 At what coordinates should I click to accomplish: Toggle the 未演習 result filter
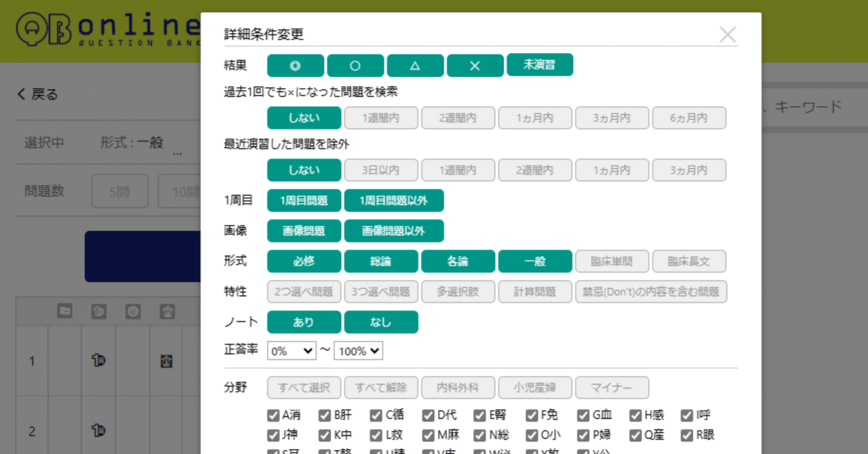click(540, 64)
